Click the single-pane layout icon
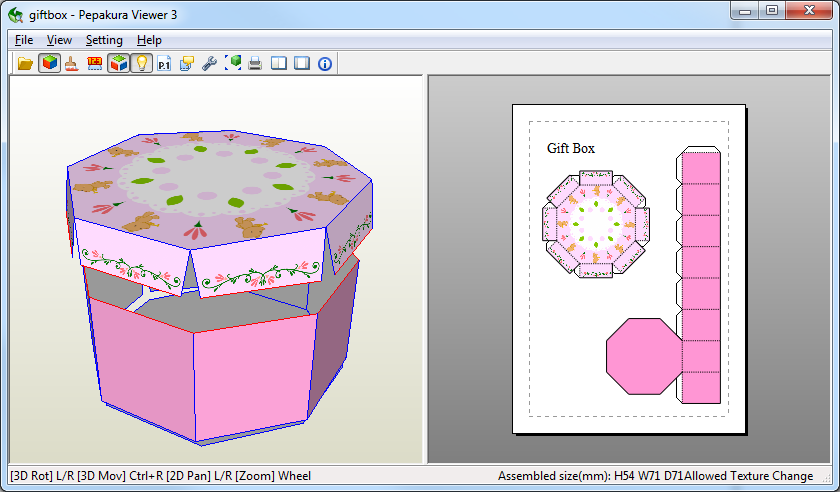The height and width of the screenshot is (492, 840). 302,64
